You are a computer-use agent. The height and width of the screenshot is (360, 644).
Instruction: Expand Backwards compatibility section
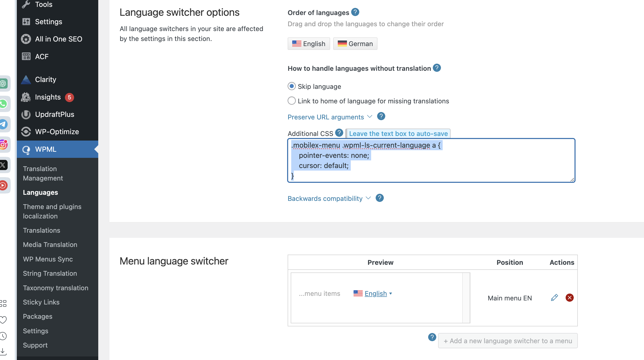point(329,199)
